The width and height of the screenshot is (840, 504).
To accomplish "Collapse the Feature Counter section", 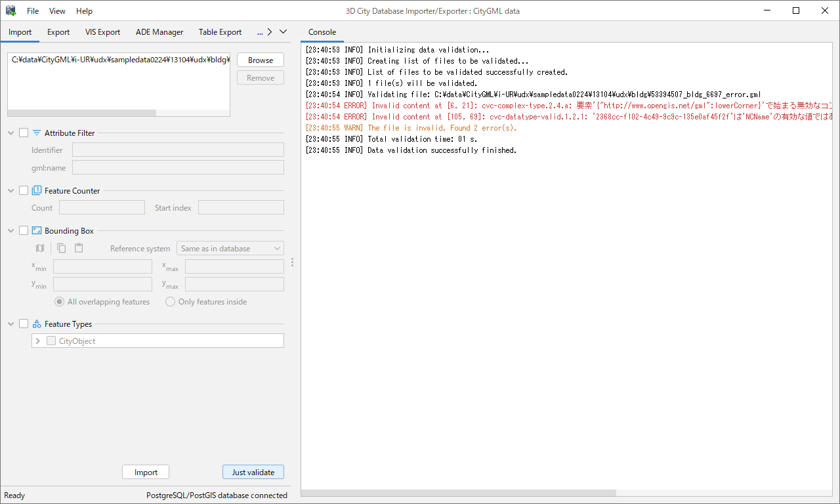I will 11,191.
